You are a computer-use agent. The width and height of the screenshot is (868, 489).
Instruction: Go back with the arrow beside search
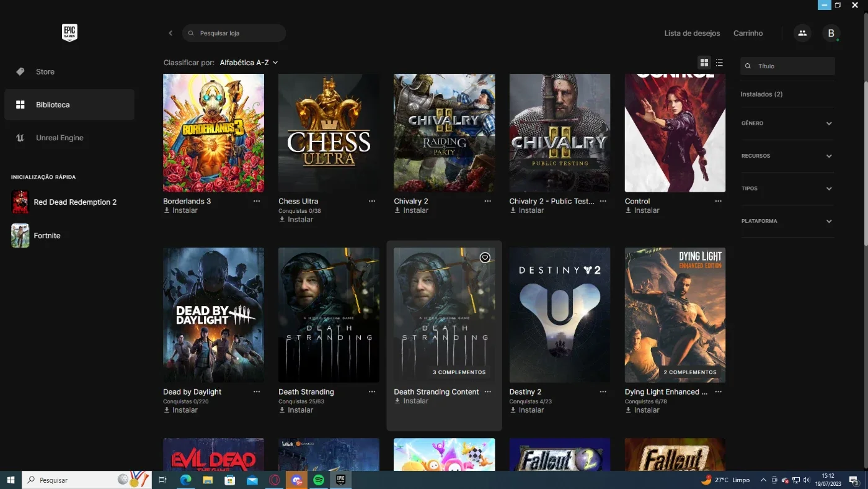[x=170, y=33]
